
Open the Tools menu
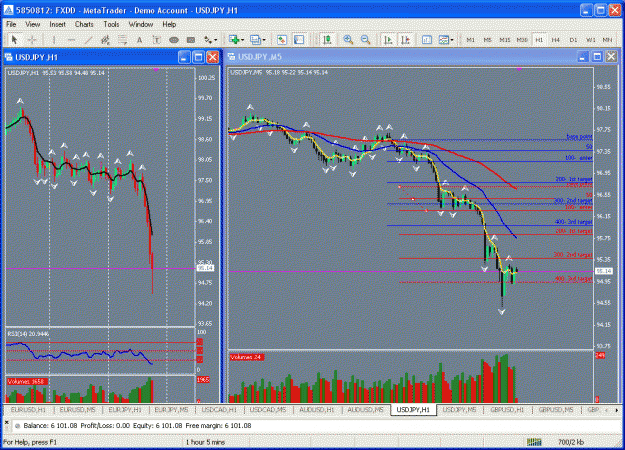[x=111, y=24]
